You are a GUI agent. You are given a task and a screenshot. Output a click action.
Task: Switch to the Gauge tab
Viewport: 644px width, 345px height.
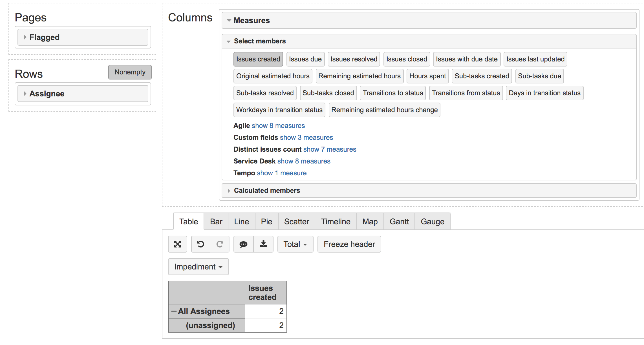(432, 221)
